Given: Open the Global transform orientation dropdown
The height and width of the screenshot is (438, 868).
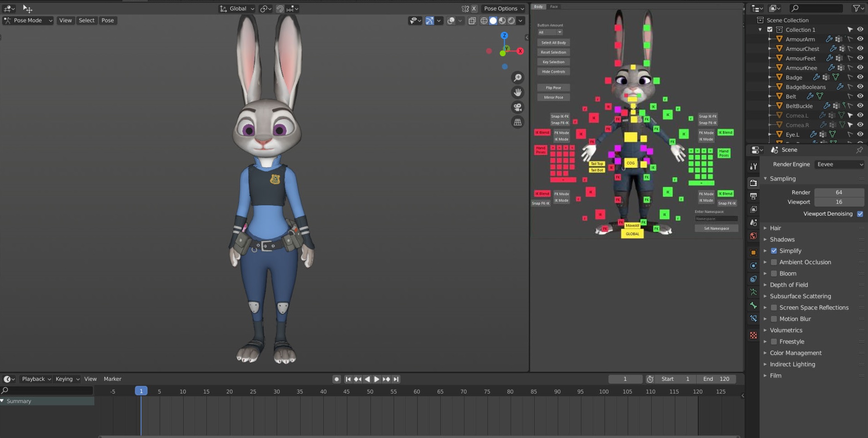Looking at the screenshot, I should 237,9.
